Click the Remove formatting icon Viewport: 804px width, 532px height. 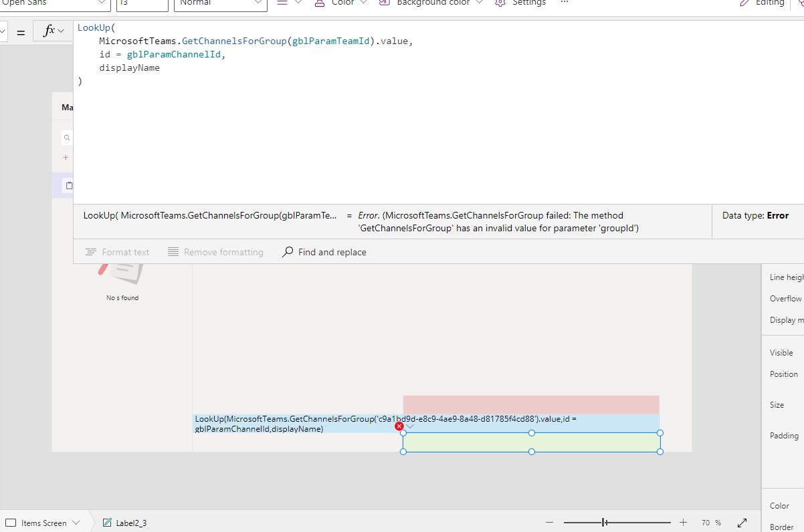tap(173, 252)
